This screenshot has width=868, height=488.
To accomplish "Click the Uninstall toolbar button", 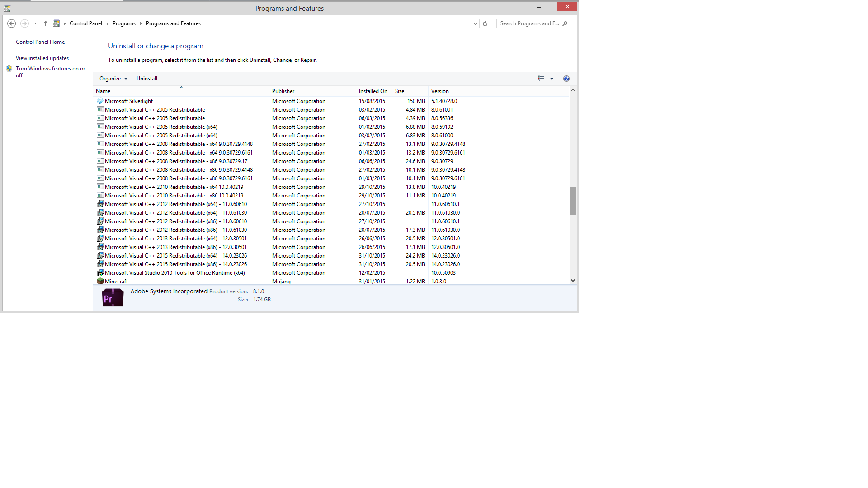I will click(x=147, y=79).
